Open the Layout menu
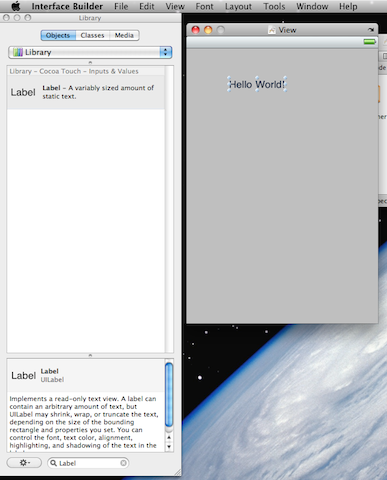The width and height of the screenshot is (387, 480). click(238, 7)
